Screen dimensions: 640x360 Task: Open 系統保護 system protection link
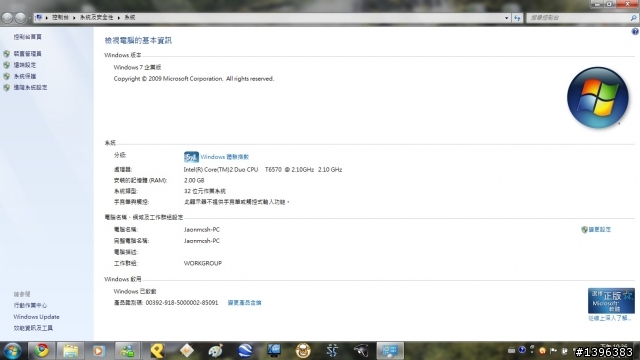click(24, 76)
